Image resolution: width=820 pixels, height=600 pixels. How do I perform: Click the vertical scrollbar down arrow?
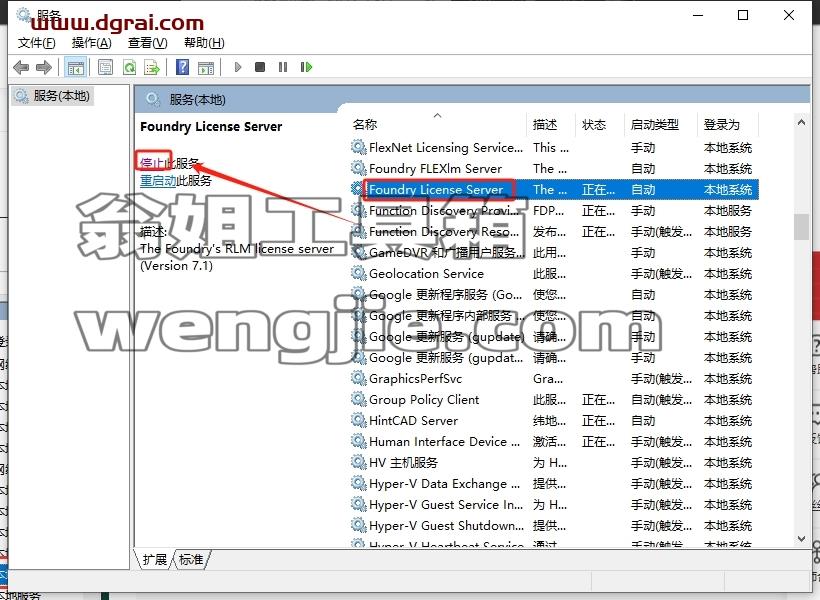coord(801,539)
